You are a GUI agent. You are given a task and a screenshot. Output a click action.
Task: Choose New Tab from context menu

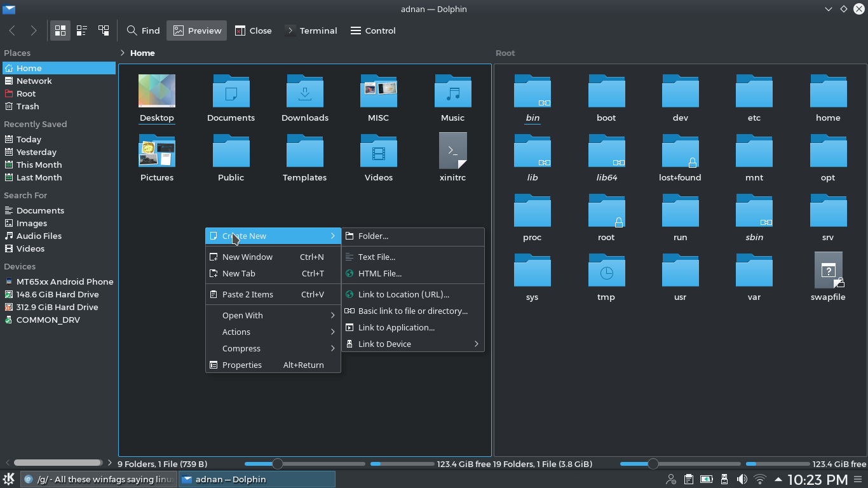click(273, 273)
